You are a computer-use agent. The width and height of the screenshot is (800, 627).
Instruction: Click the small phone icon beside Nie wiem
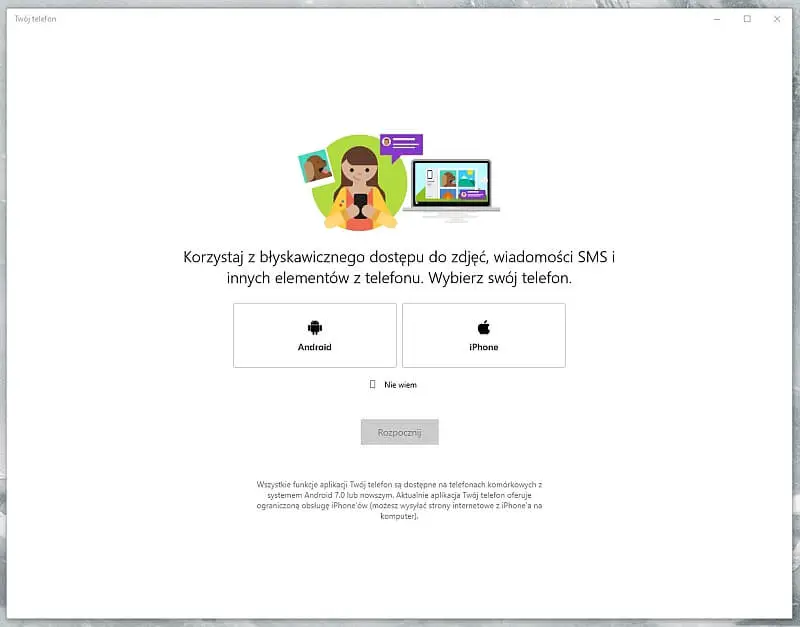[373, 384]
